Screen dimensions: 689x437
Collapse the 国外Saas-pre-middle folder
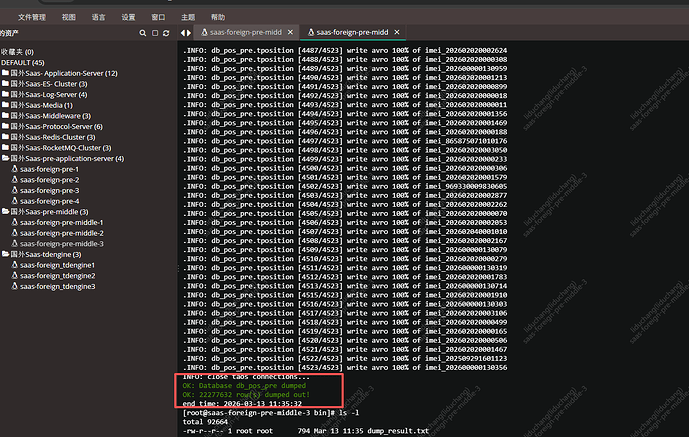click(47, 212)
